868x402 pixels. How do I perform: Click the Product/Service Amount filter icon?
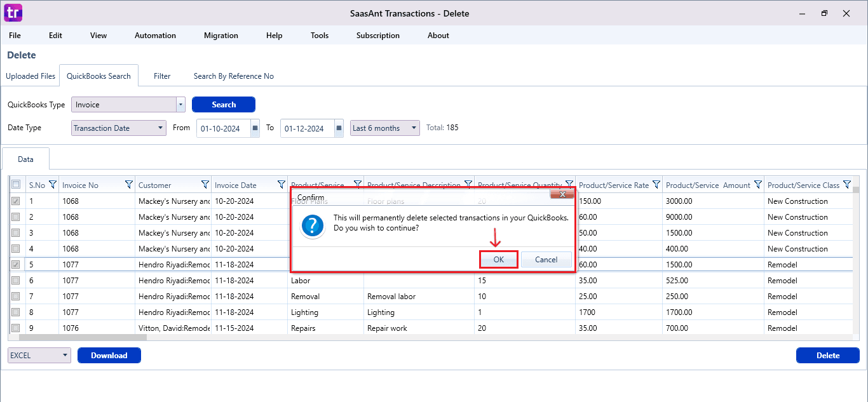pos(757,185)
